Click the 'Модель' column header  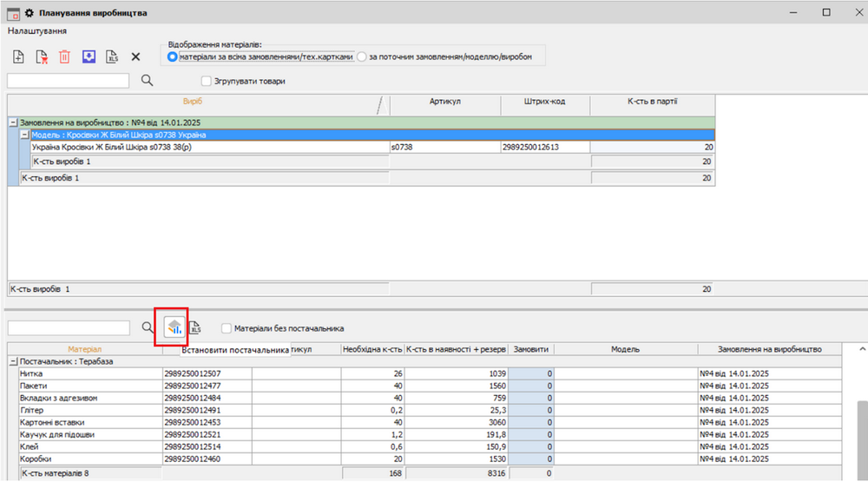pyautogui.click(x=626, y=349)
